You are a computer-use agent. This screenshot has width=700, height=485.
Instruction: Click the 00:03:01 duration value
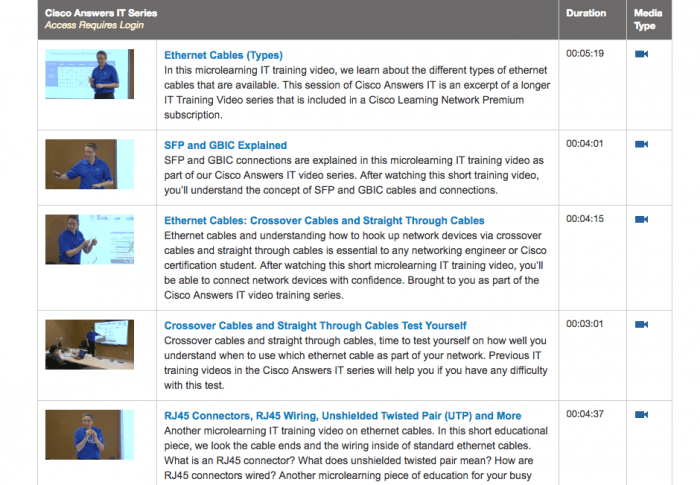pos(585,324)
